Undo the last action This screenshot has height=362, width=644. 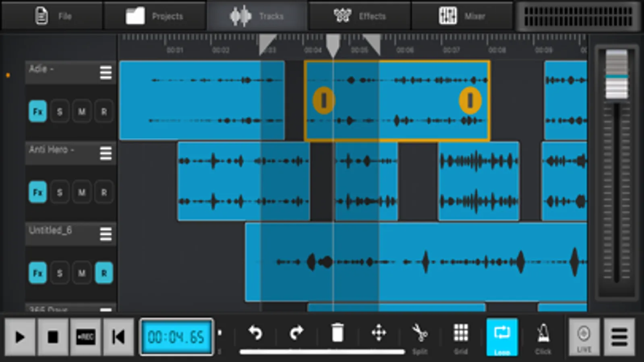255,333
